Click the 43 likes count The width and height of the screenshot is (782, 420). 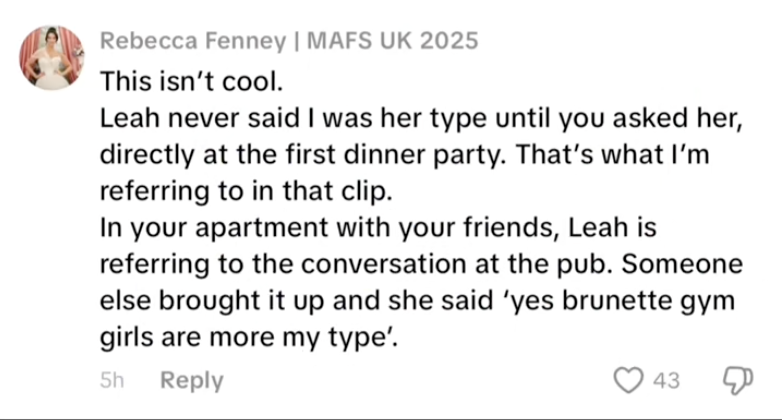click(x=666, y=381)
